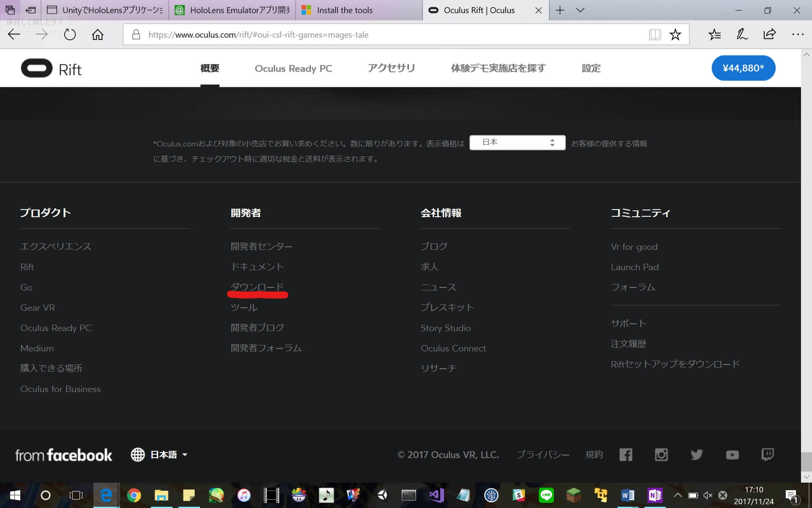Select the Oculus Ready PC nav item

pyautogui.click(x=294, y=69)
